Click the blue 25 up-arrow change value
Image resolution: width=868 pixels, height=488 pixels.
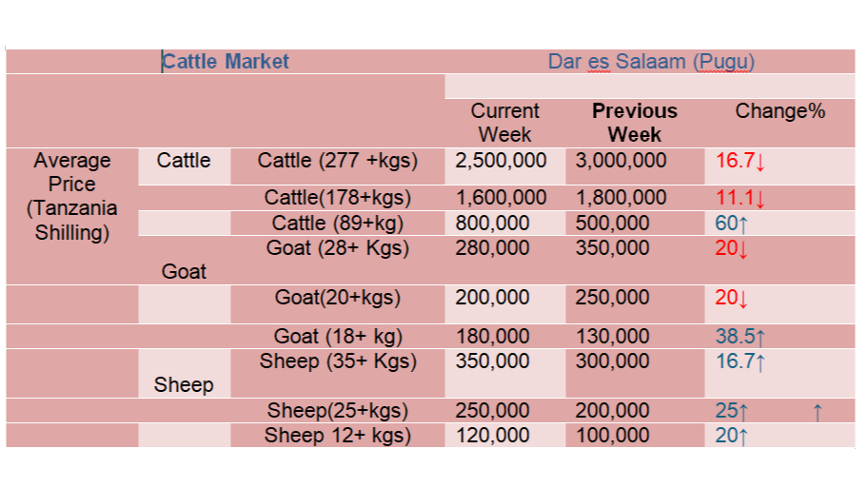pos(732,411)
